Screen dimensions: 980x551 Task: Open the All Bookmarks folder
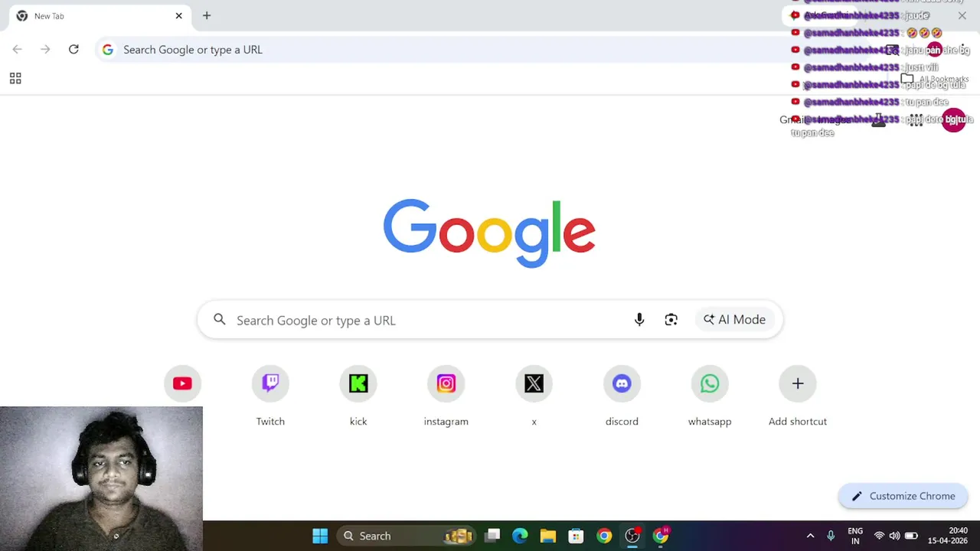coord(934,79)
